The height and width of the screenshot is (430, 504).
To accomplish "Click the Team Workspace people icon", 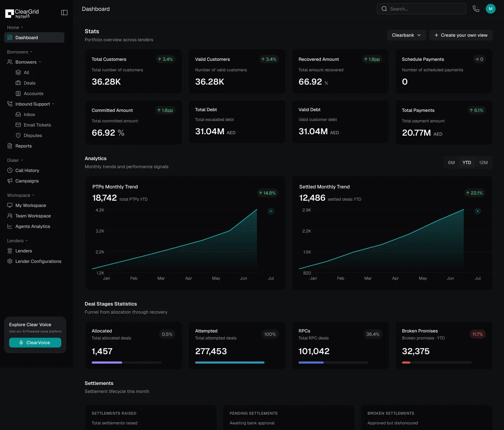I will 10,216.
